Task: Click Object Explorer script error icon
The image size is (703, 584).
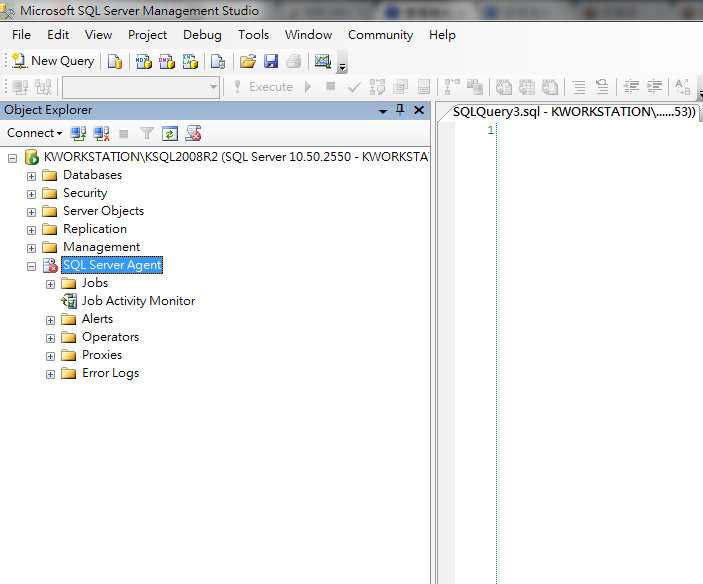Action: click(x=193, y=134)
